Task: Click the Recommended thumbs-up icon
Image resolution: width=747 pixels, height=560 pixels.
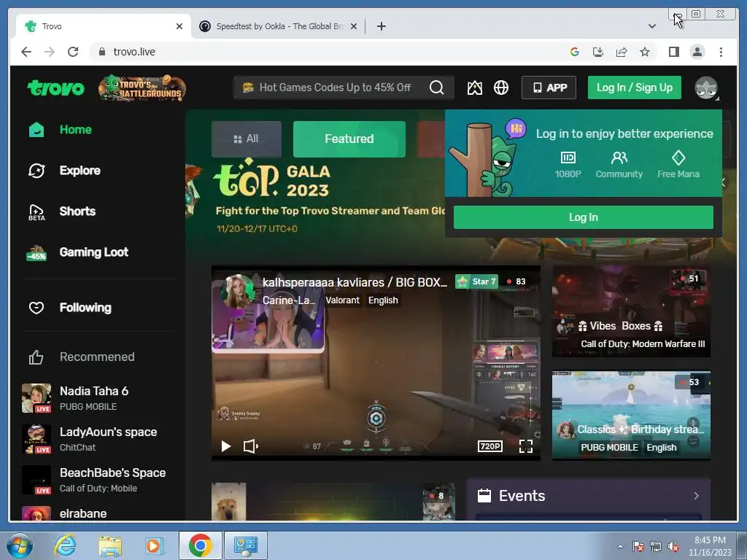Action: pos(36,357)
